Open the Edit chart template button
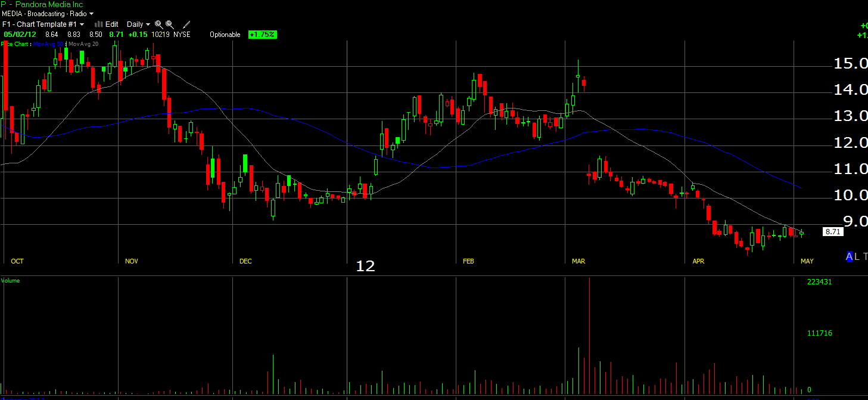The image size is (868, 400). point(112,24)
